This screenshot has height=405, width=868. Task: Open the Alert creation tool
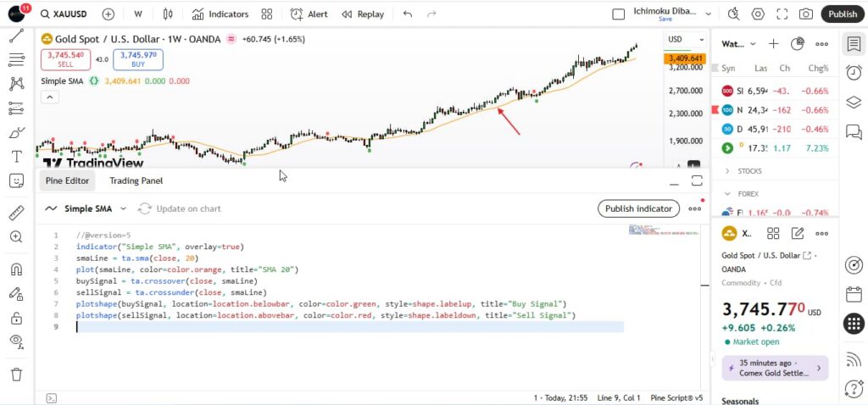pos(309,14)
